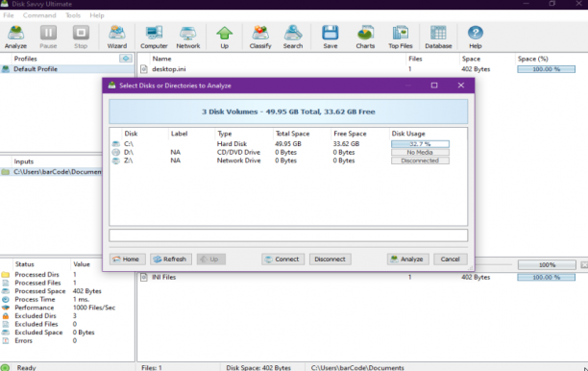Click the Save toolbar icon
Viewport: 588px width, 371px height.
(x=330, y=37)
